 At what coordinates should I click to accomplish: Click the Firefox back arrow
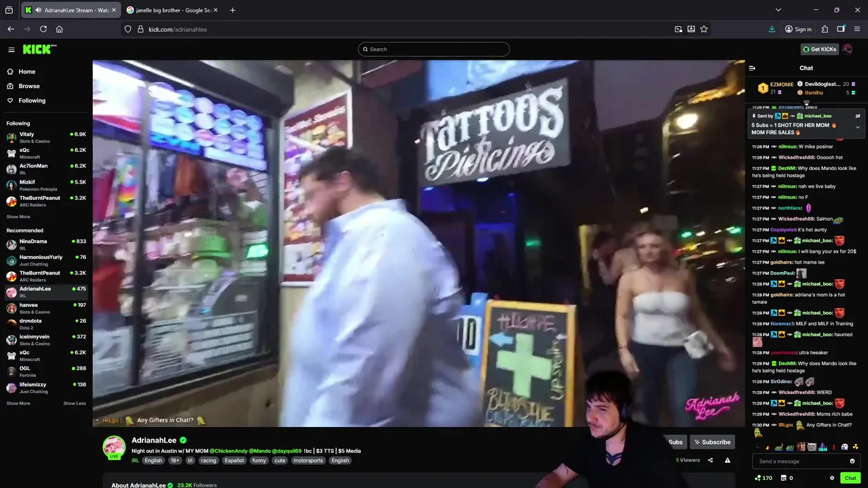(x=11, y=29)
